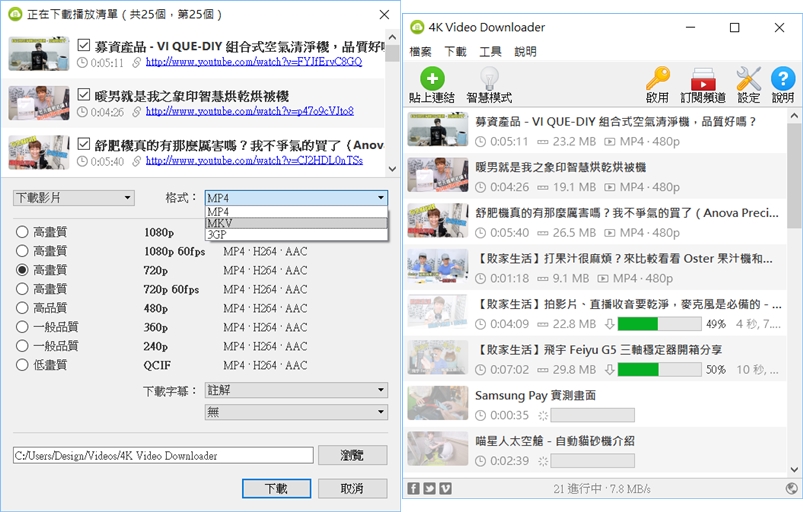Click the Vimeo icon in the status bar
803x512 pixels.
446,488
